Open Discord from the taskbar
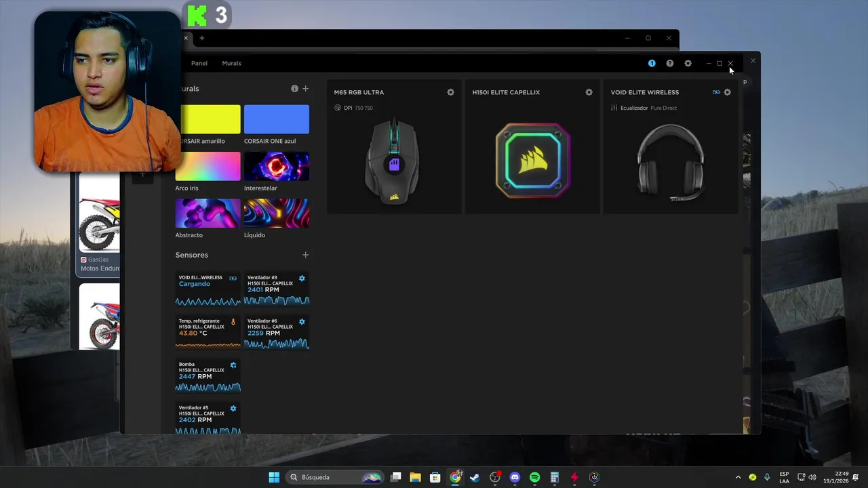Image resolution: width=868 pixels, height=488 pixels. tap(515, 477)
